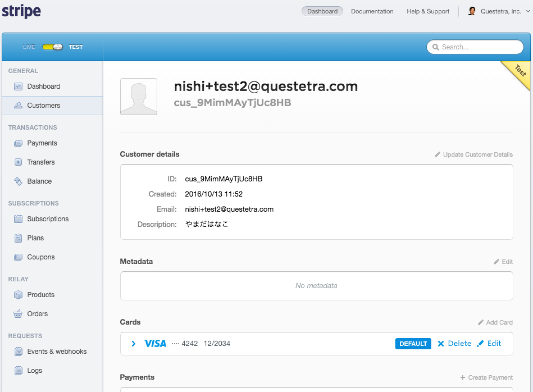Click the plus icon beside Create Payment

463,377
